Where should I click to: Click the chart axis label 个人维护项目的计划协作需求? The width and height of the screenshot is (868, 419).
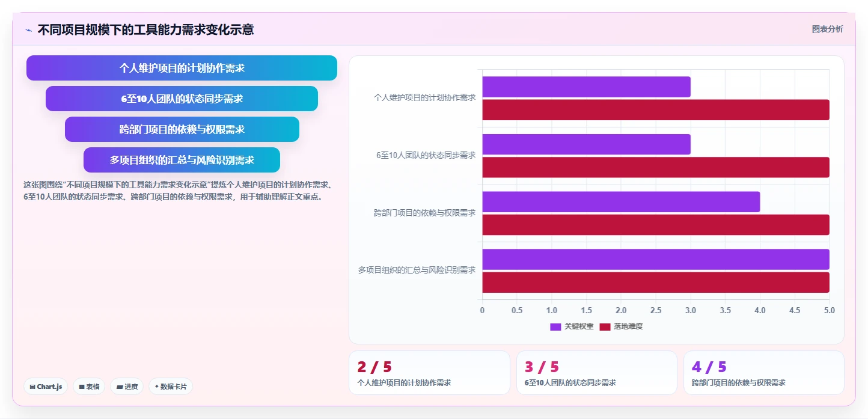(424, 97)
